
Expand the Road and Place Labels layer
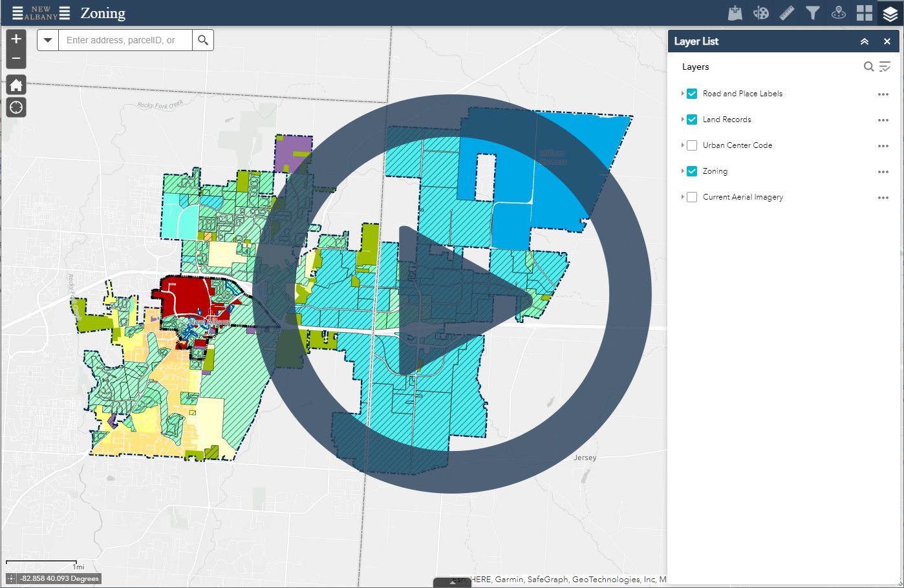[683, 94]
